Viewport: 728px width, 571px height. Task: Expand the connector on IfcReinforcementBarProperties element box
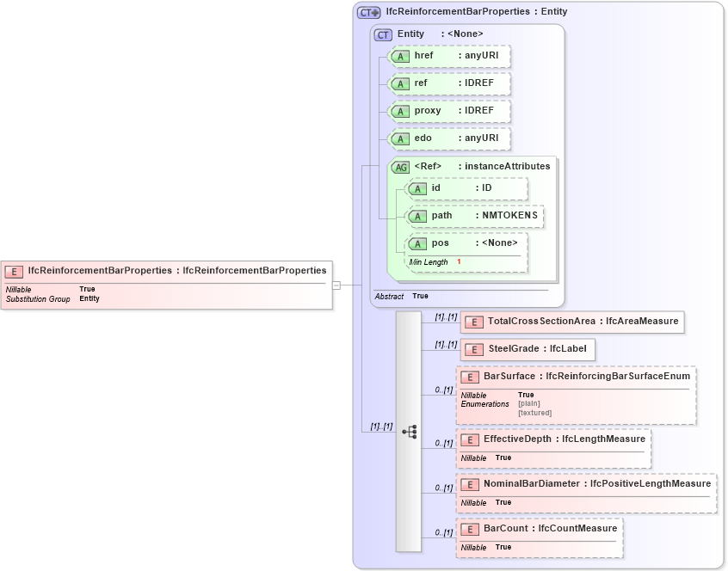[336, 285]
